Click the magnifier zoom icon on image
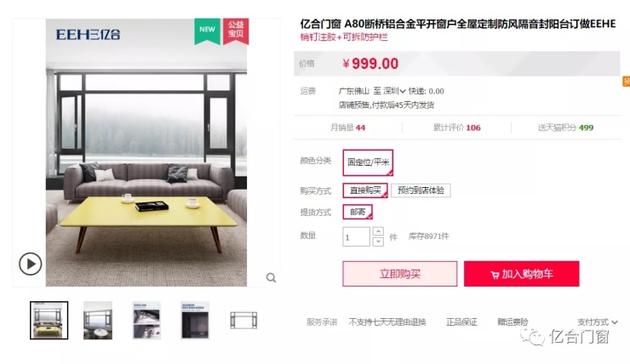Screen dimensions: 630x364 pyautogui.click(x=272, y=277)
